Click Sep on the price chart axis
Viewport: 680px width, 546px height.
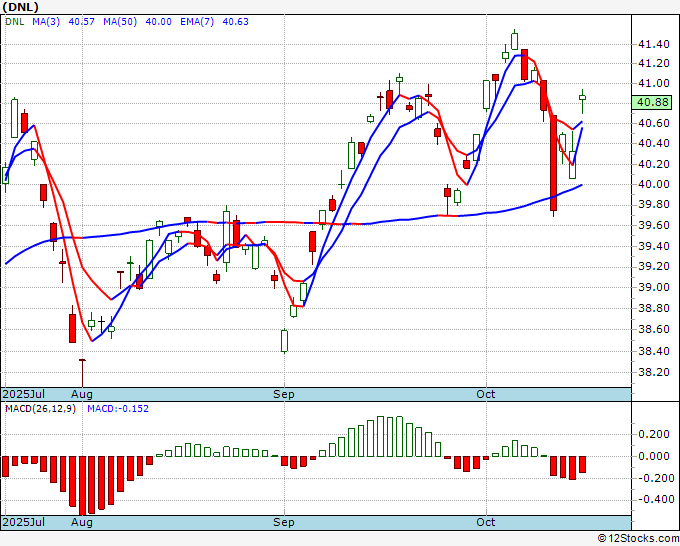coord(284,394)
